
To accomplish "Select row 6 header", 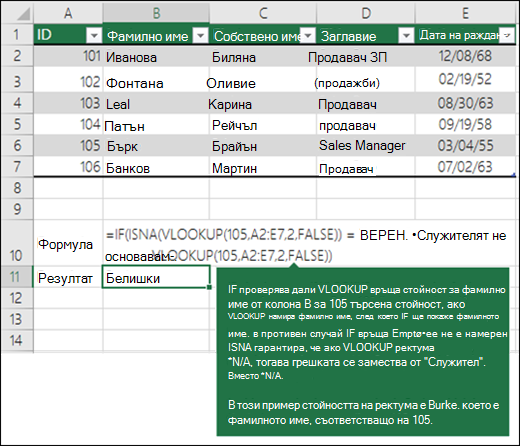I will point(17,145).
